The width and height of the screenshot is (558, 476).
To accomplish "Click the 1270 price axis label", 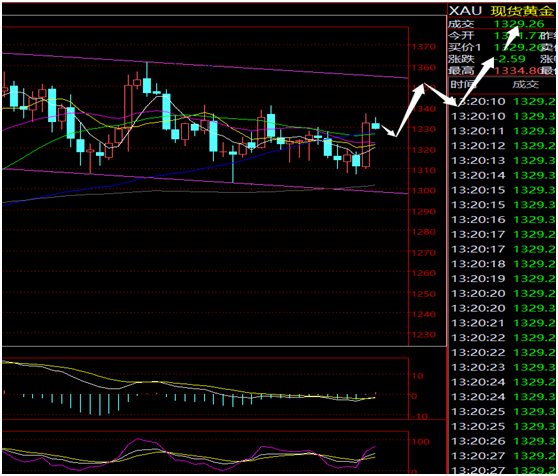I will point(423,253).
